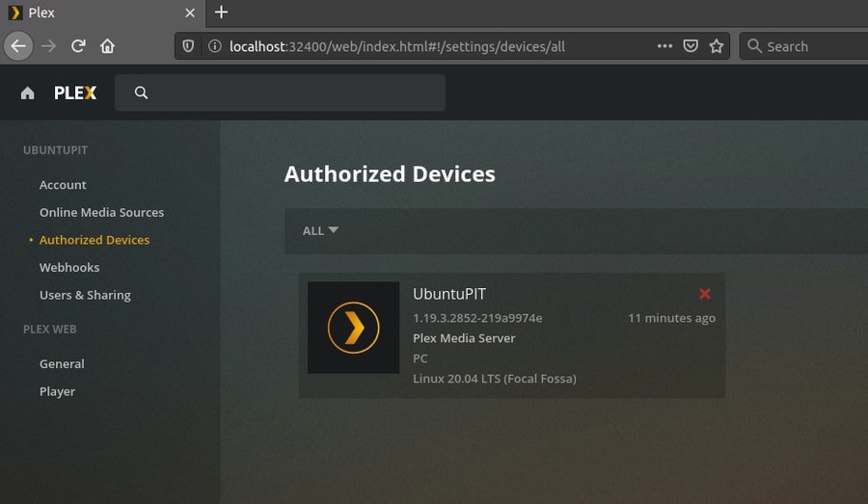The image size is (868, 504).
Task: Open Webhooks settings
Action: click(x=69, y=268)
